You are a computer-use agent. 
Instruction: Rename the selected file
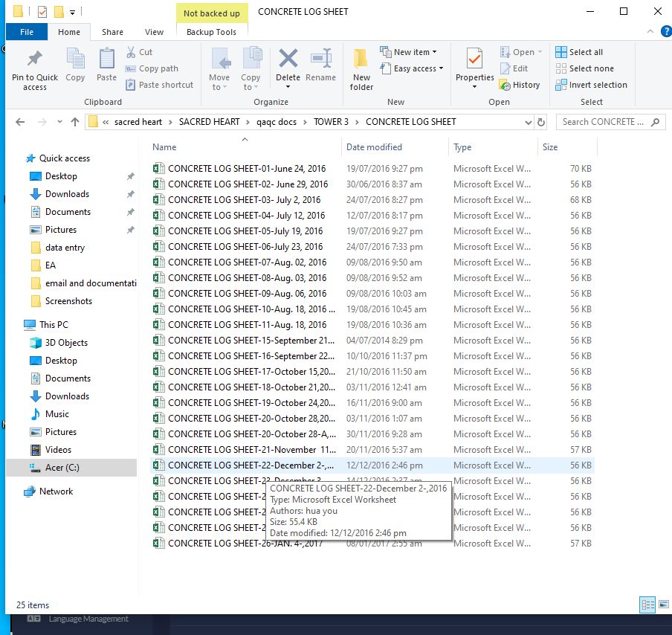[320, 65]
